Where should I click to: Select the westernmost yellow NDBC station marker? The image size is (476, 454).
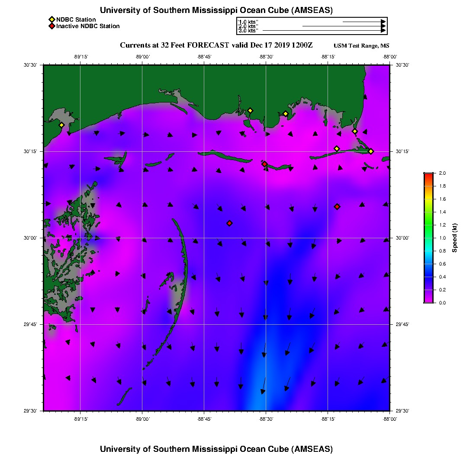pyautogui.click(x=61, y=125)
